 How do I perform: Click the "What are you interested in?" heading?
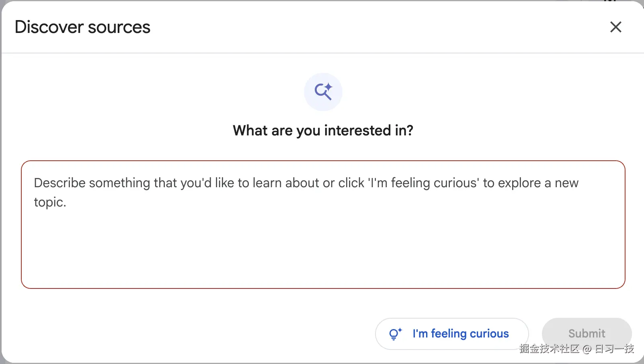coord(323,131)
